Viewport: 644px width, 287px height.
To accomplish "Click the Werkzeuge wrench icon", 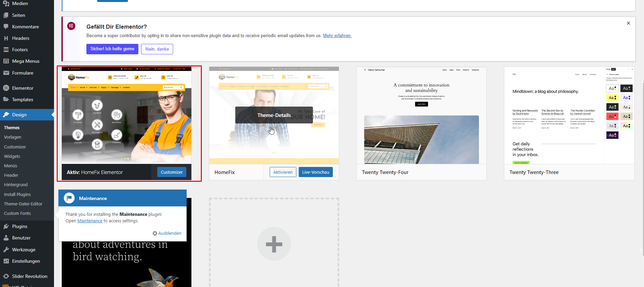I will coord(6,250).
